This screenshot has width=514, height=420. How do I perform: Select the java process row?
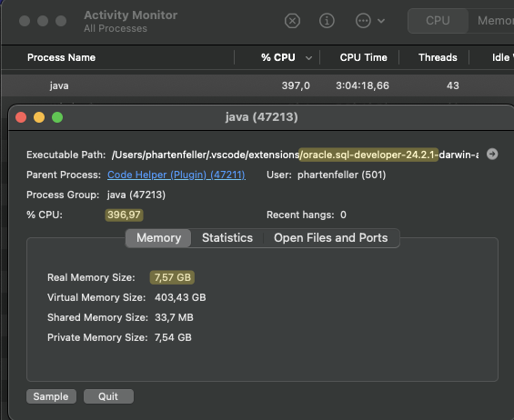tap(257, 85)
